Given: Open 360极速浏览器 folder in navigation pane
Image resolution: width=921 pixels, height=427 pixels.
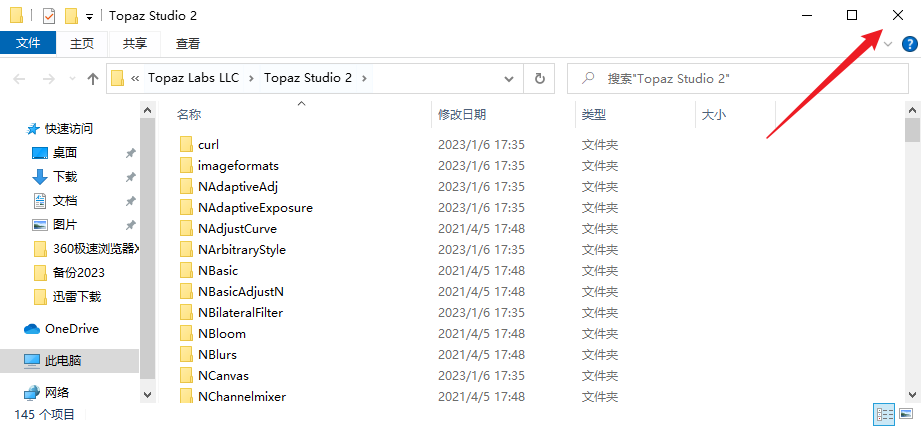Looking at the screenshot, I should (x=96, y=248).
